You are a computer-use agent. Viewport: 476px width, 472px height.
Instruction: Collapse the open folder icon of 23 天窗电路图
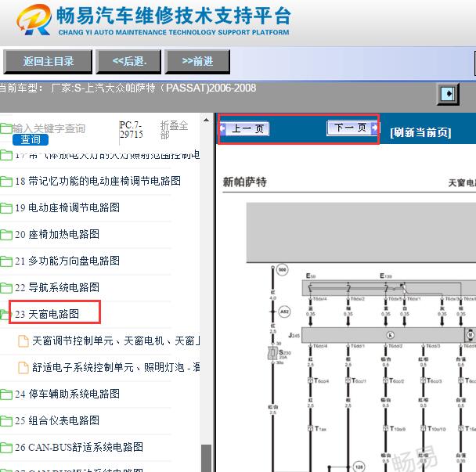tap(5, 315)
